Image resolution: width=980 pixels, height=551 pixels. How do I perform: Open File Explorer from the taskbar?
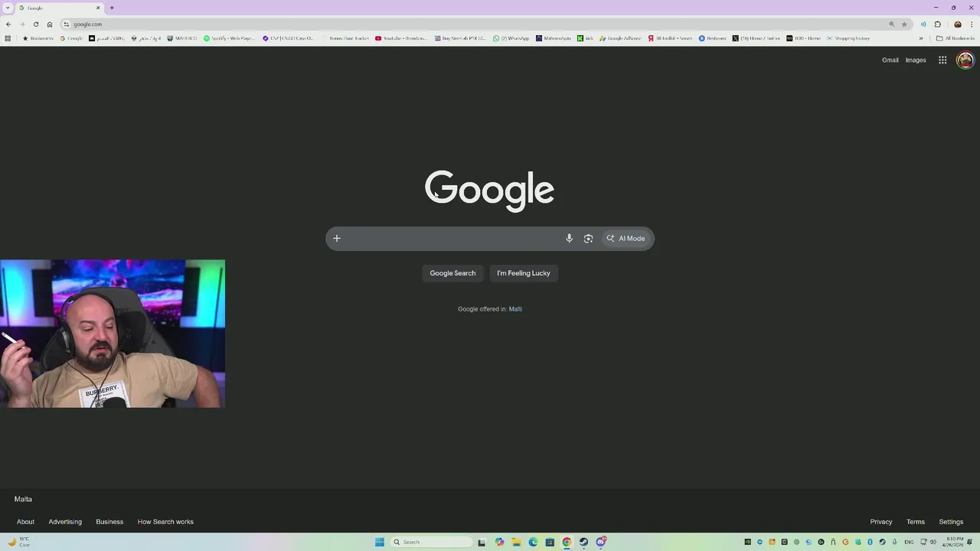pos(516,542)
